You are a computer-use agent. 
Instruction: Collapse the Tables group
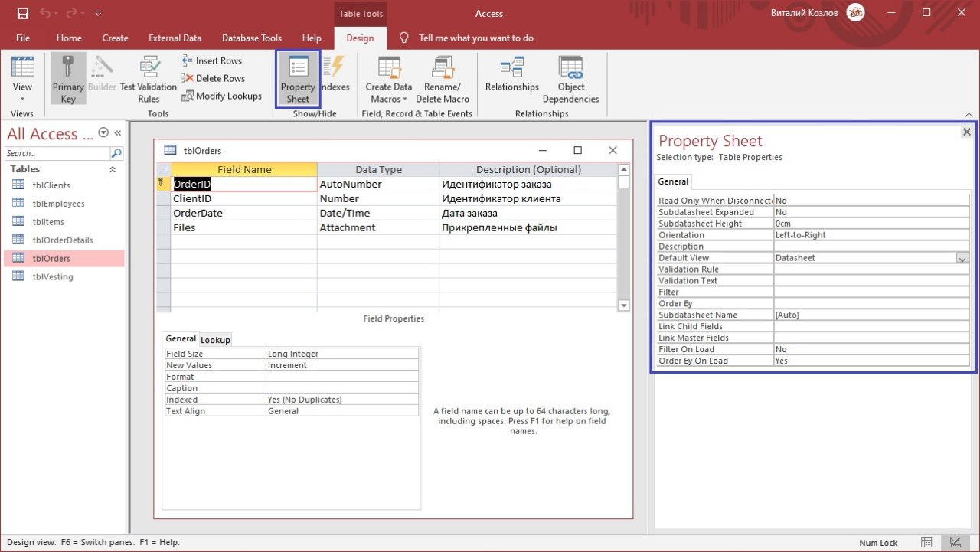click(x=113, y=169)
